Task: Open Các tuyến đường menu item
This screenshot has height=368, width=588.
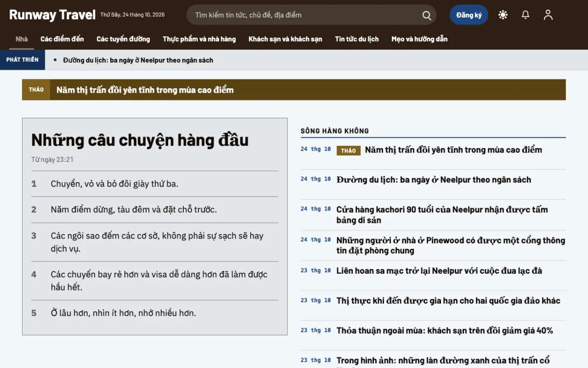Action: tap(123, 39)
